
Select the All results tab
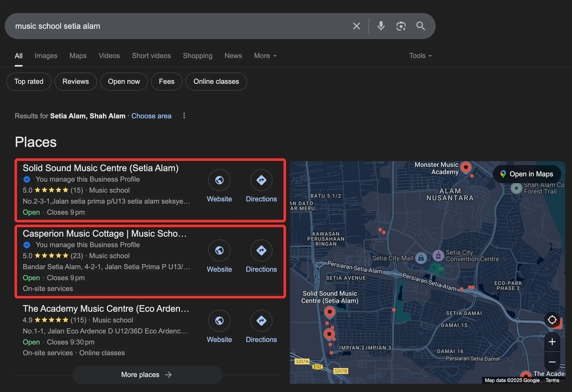[x=19, y=56]
